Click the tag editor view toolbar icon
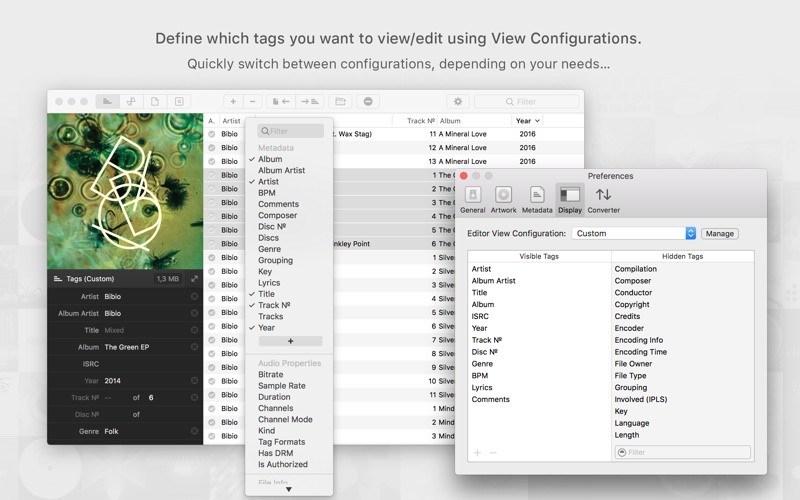The image size is (800, 500). point(108,101)
